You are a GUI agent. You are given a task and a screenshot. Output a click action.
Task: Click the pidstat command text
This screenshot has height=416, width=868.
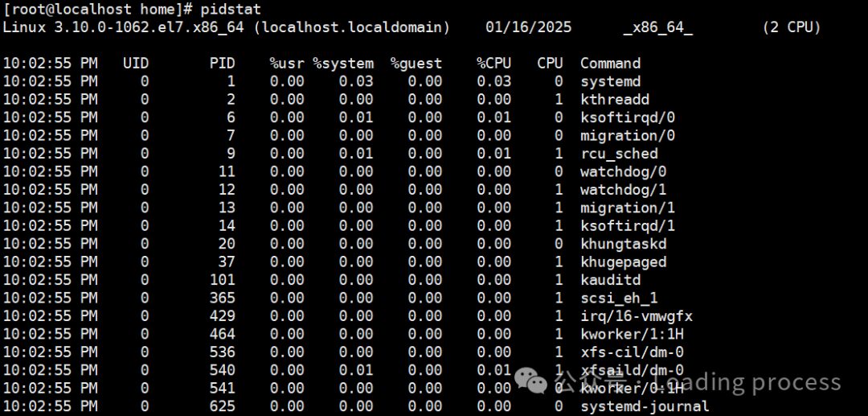pos(231,9)
